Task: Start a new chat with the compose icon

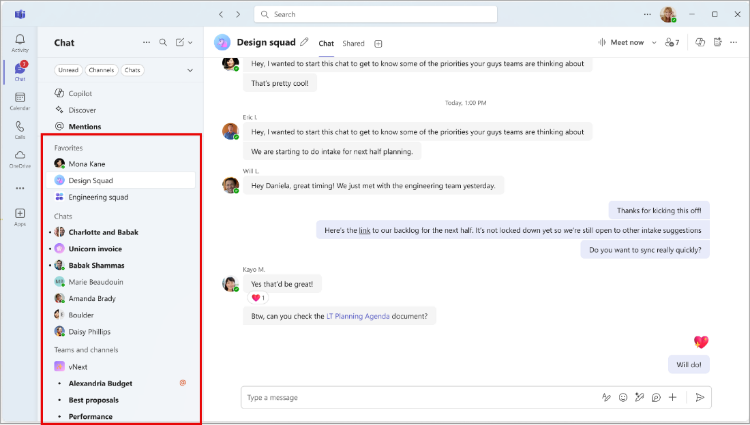Action: [x=180, y=43]
